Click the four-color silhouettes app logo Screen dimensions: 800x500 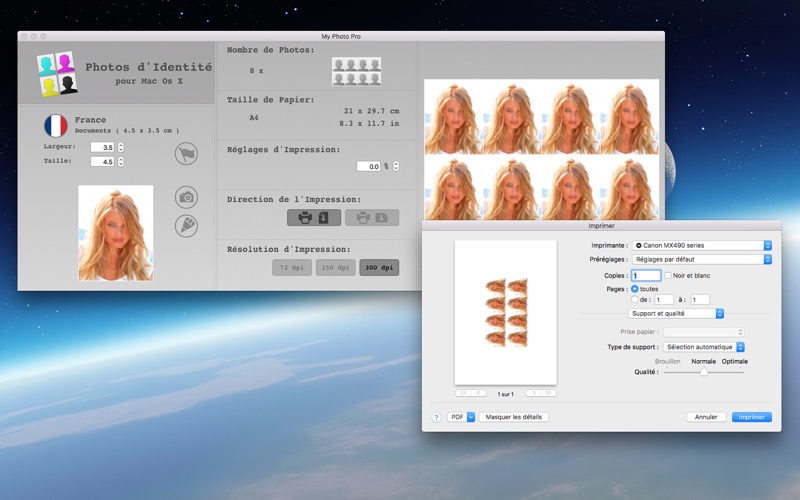click(x=57, y=74)
